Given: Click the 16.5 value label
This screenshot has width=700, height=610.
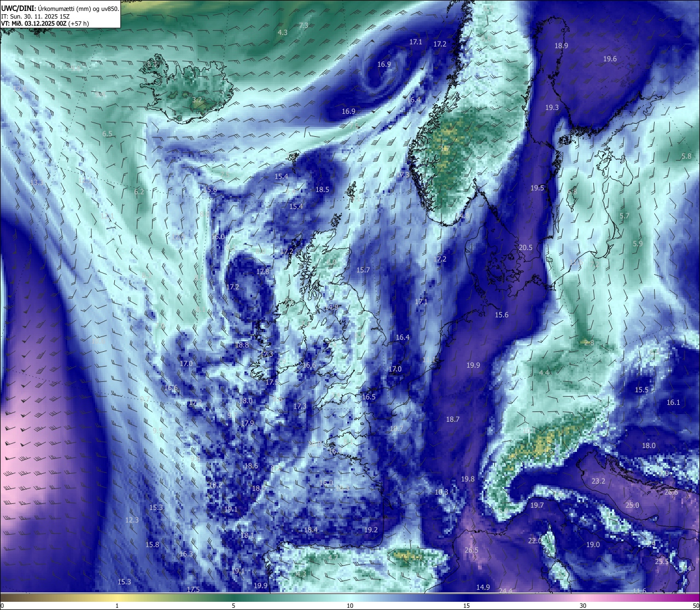Looking at the screenshot, I should 369,397.
